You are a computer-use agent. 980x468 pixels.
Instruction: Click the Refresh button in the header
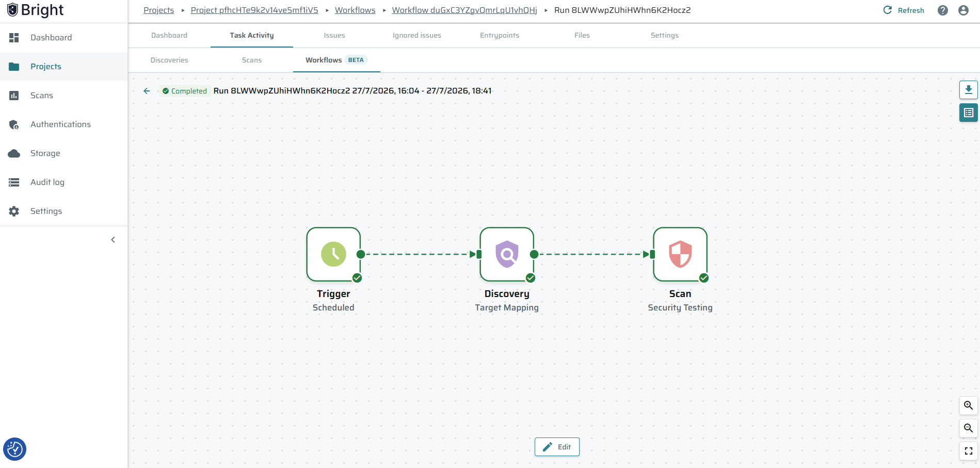point(904,10)
